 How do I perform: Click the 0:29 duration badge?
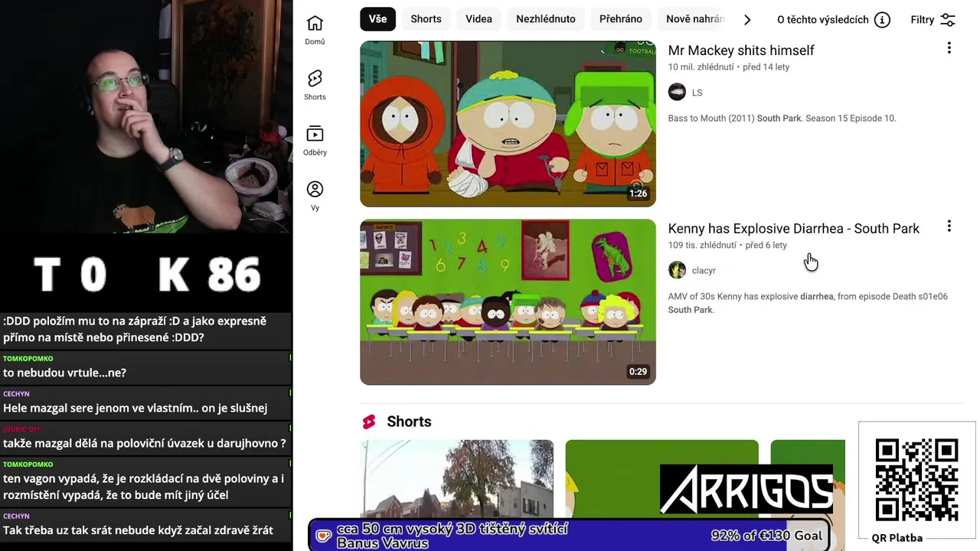point(638,372)
